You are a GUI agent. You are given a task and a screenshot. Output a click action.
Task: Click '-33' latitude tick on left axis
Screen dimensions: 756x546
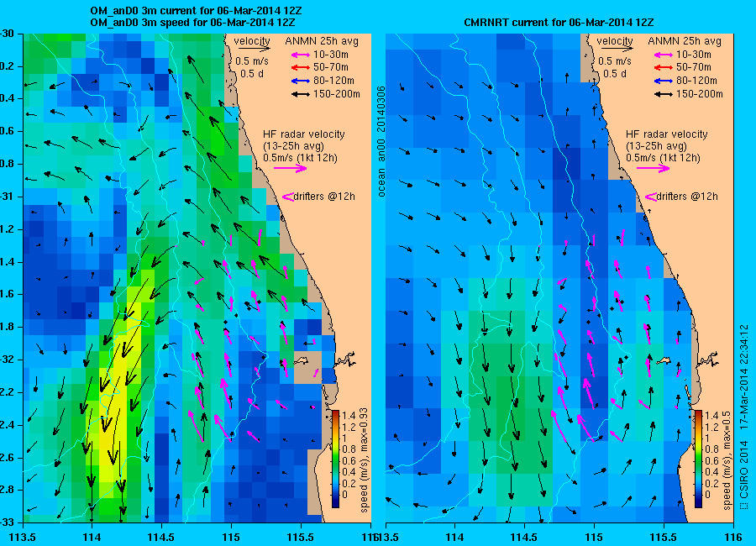tap(7, 522)
